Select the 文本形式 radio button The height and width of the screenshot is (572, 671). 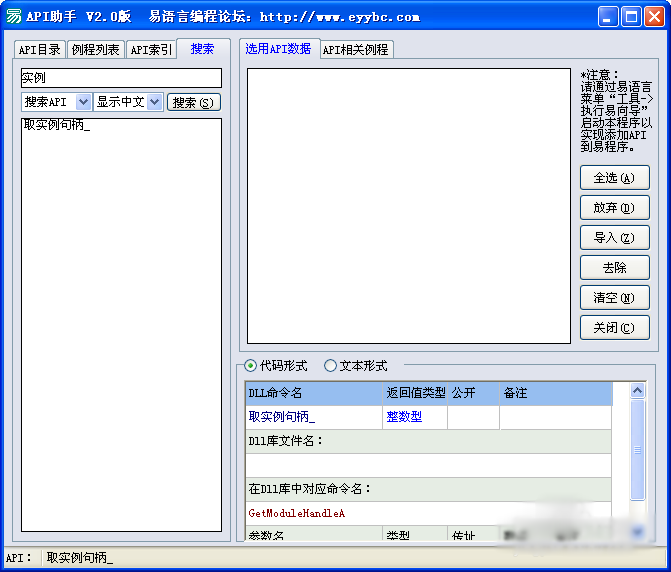click(x=331, y=366)
